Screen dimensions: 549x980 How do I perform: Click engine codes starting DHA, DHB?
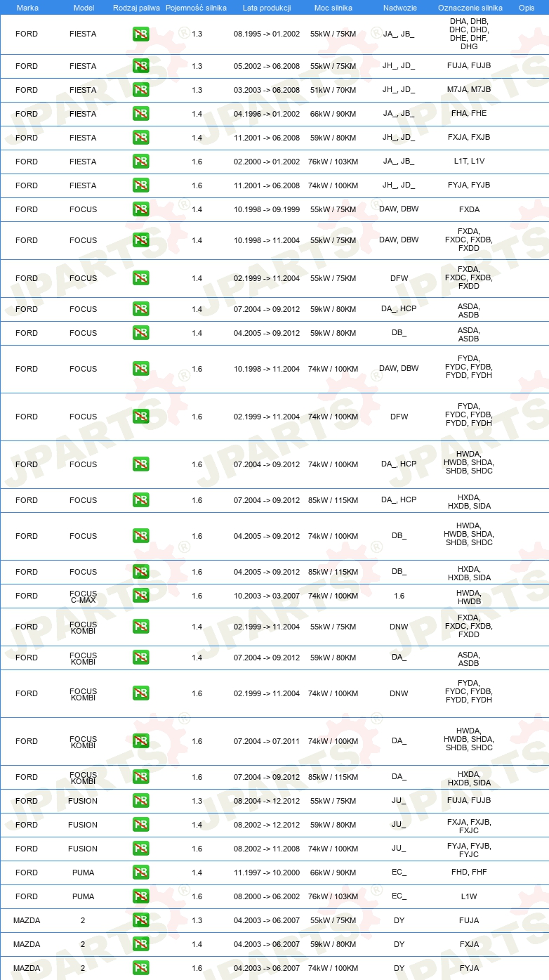point(469,34)
